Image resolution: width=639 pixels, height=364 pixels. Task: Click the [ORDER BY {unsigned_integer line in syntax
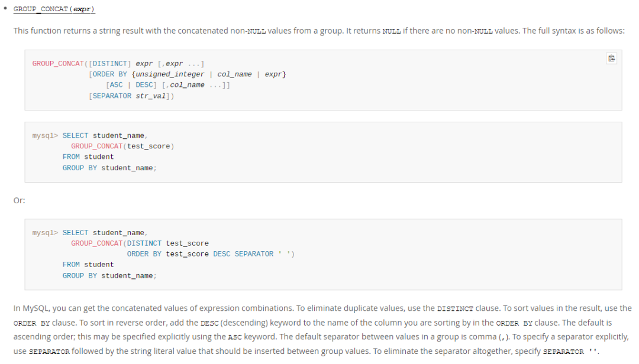[x=188, y=74]
